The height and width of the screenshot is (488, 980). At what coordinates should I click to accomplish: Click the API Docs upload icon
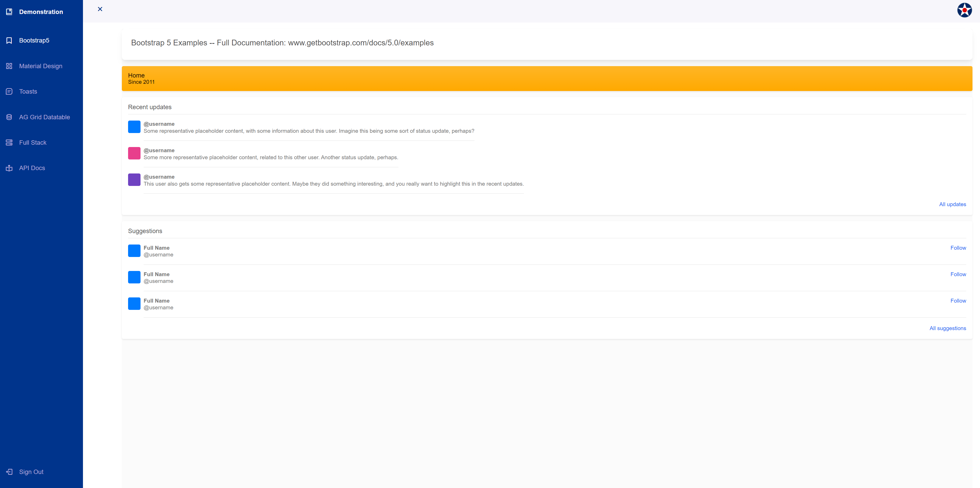[x=9, y=168]
